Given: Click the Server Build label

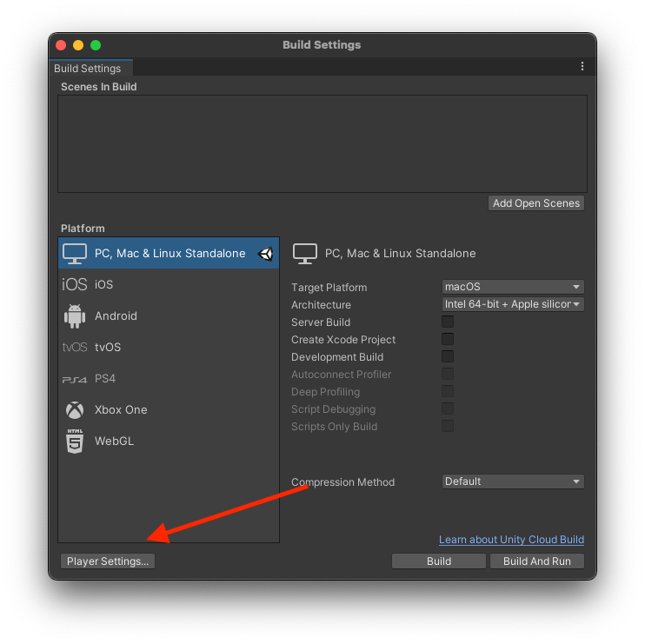Looking at the screenshot, I should [x=321, y=322].
